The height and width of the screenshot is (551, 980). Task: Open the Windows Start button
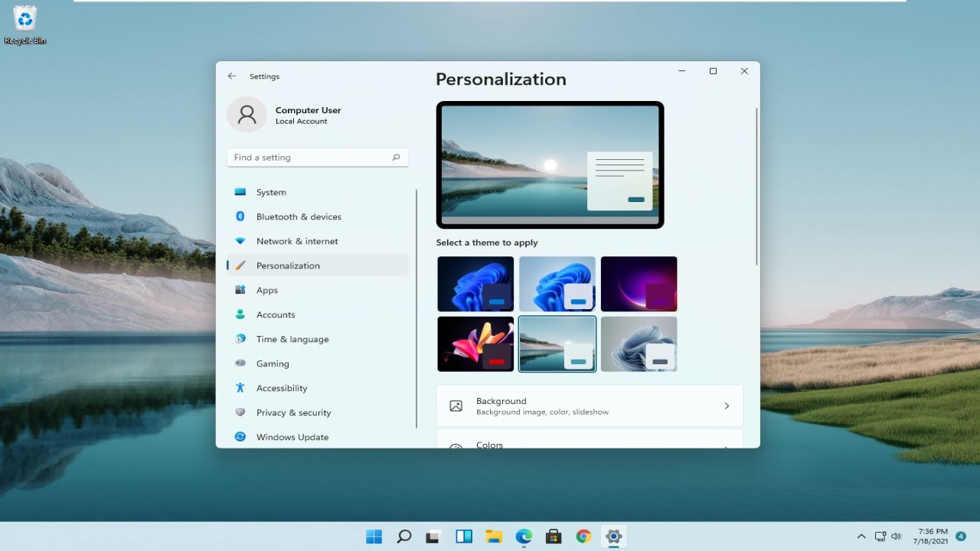374,536
